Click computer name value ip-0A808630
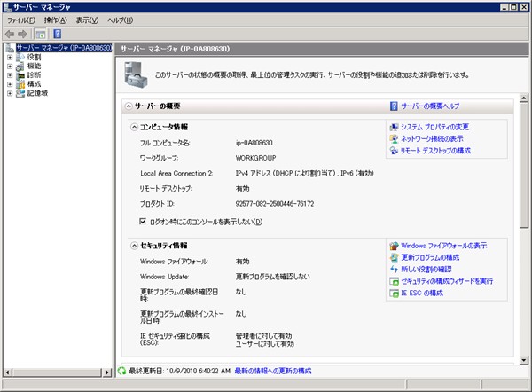 pyautogui.click(x=254, y=143)
